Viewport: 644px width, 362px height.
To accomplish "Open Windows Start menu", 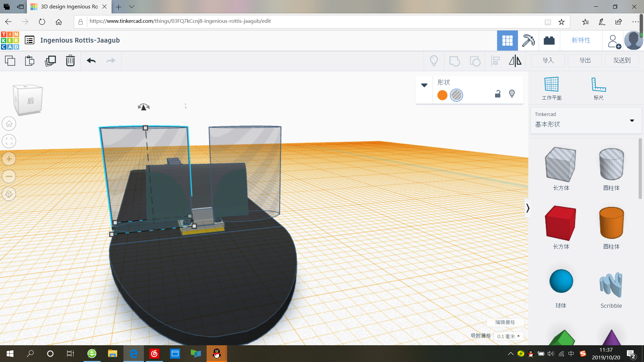I will pos(10,354).
